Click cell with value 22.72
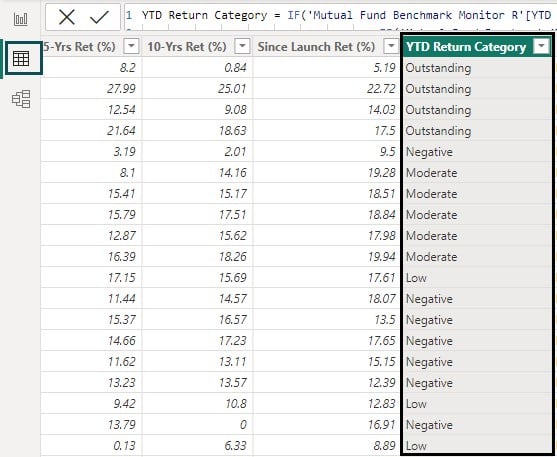This screenshot has width=557, height=457. coord(327,88)
